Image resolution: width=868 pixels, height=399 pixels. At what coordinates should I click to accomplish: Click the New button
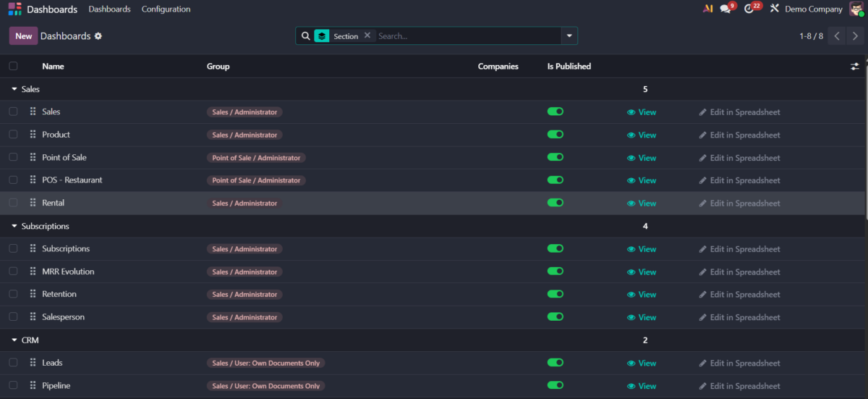pos(23,36)
